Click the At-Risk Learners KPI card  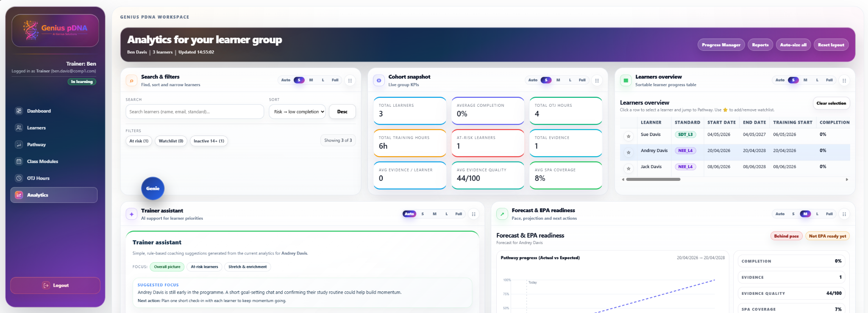pos(488,143)
